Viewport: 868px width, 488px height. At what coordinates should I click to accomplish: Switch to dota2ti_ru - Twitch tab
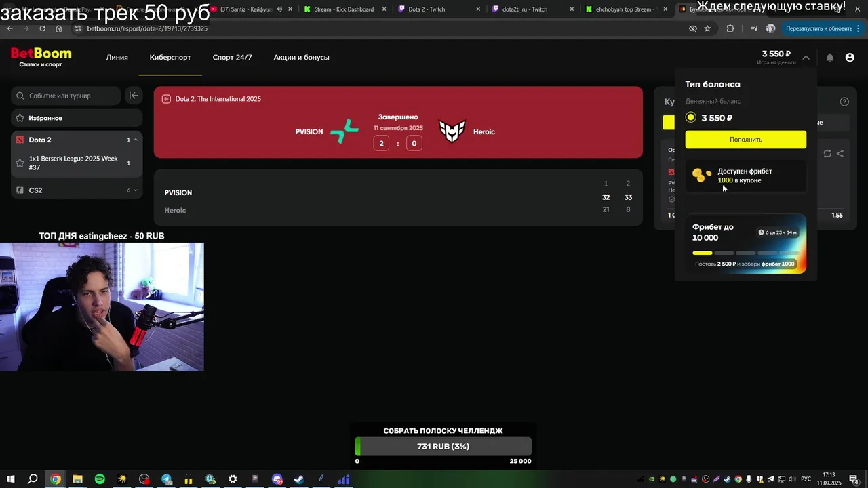click(531, 9)
